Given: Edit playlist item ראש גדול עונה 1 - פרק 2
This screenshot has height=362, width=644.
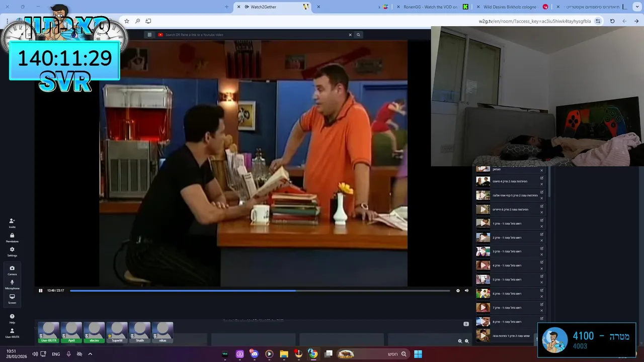Looking at the screenshot, I should 542,234.
